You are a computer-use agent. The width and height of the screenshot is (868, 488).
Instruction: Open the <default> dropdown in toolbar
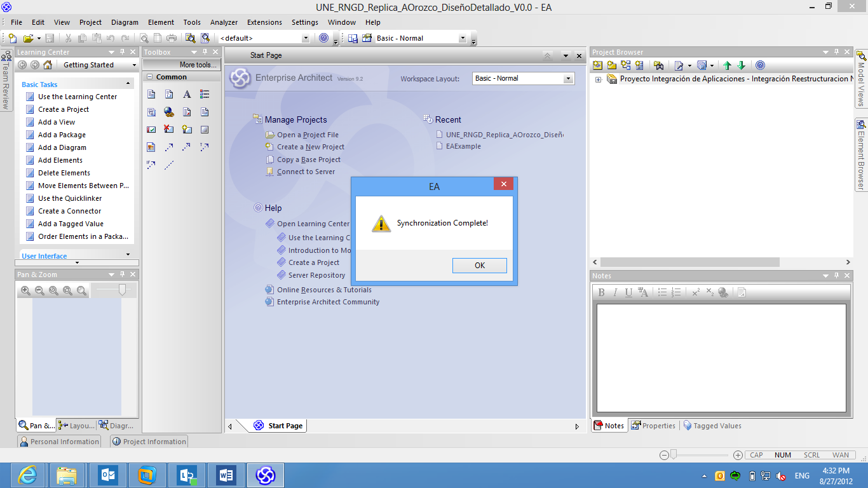tap(305, 38)
